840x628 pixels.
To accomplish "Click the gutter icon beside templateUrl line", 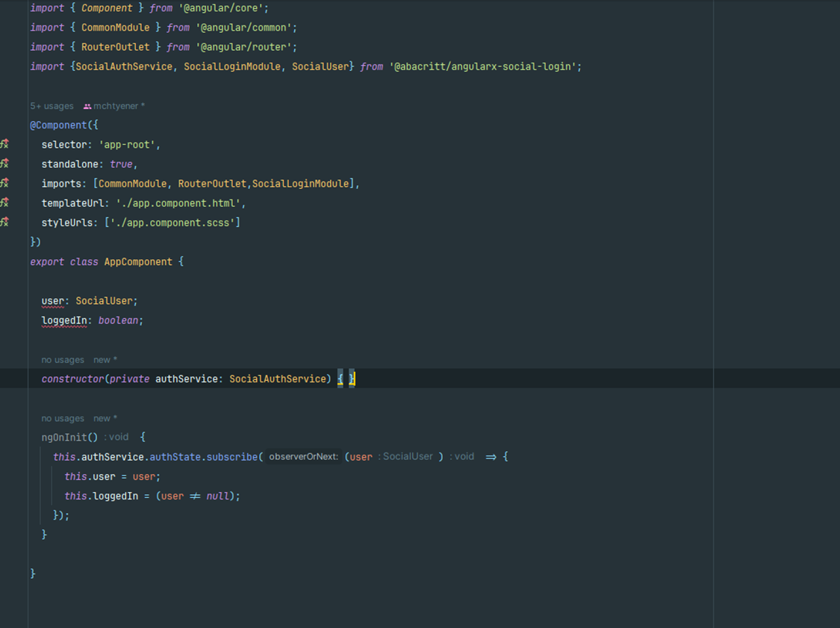I will [4, 202].
